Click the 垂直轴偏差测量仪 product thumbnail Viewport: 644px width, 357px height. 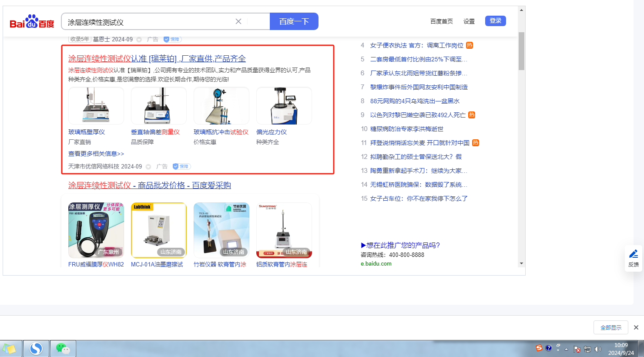(x=159, y=106)
